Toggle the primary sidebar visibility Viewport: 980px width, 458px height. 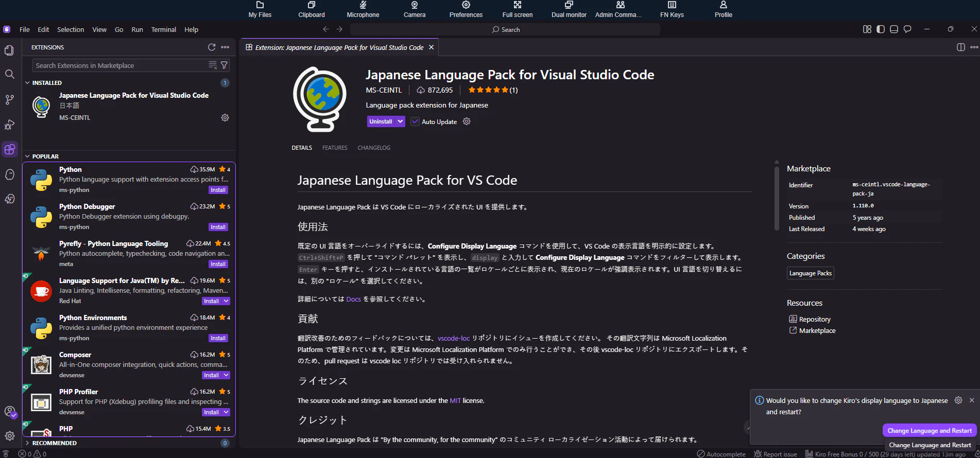coord(881,29)
